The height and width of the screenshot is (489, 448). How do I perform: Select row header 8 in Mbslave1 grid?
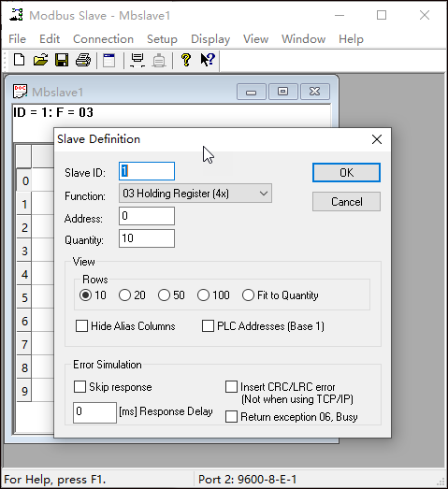pos(24,367)
